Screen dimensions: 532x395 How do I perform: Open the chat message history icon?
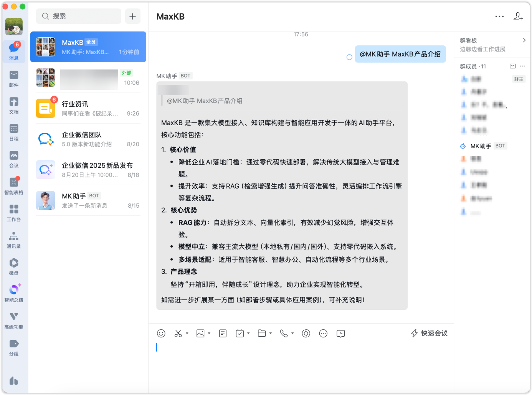coord(340,333)
